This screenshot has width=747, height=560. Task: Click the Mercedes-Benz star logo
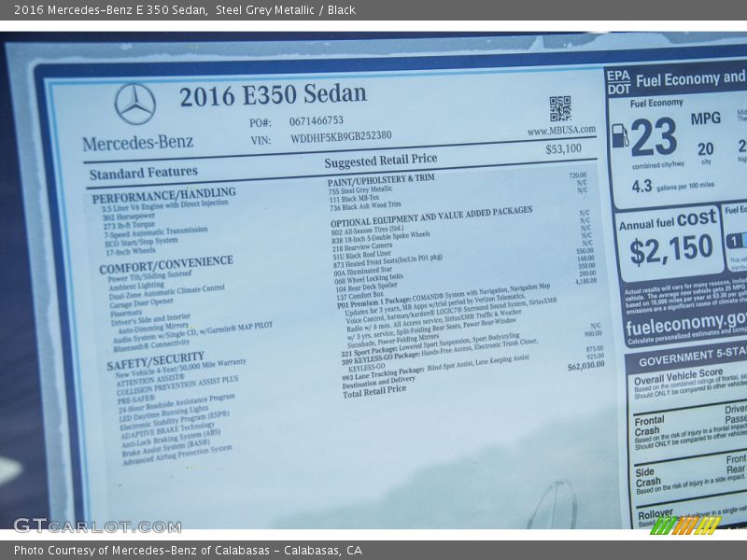[x=136, y=105]
